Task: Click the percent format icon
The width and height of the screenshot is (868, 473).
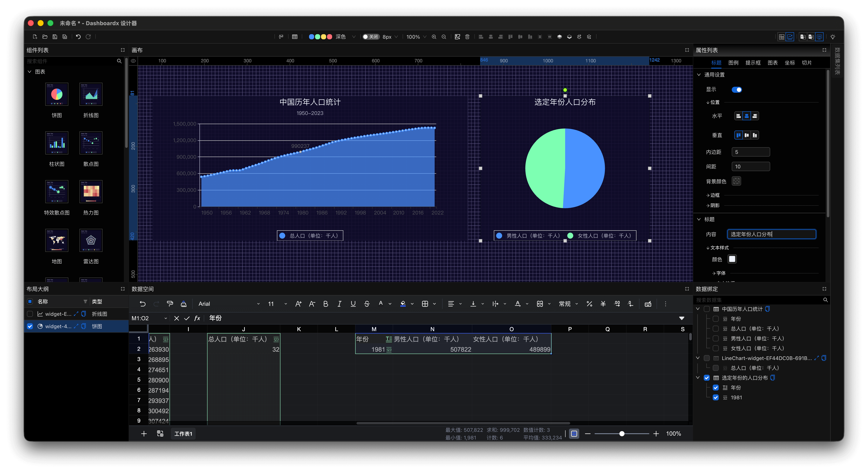Action: coord(589,304)
